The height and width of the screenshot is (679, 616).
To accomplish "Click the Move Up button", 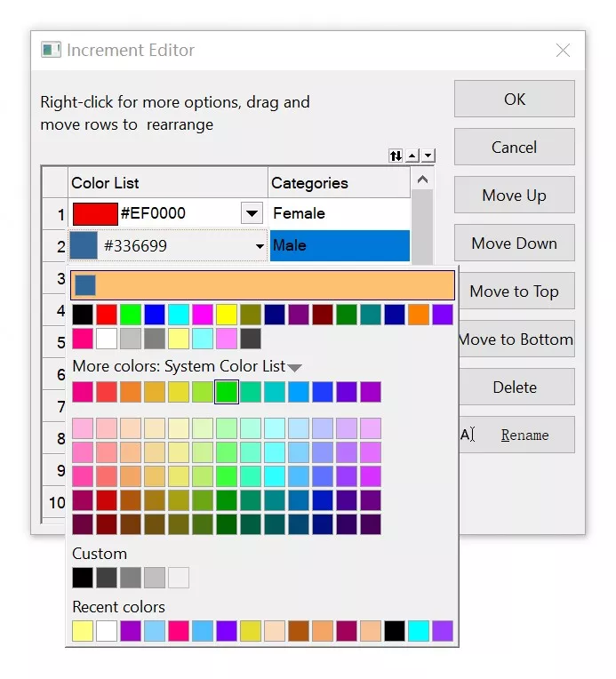I will click(x=514, y=195).
